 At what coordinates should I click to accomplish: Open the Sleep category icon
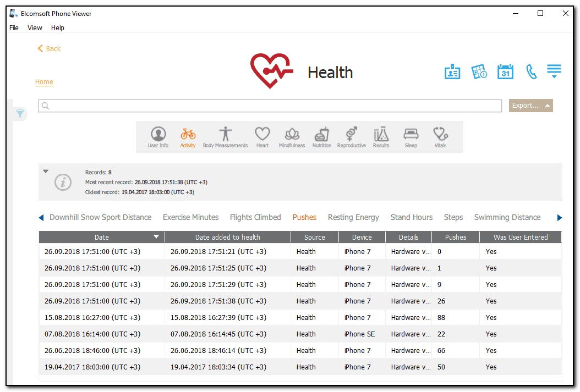pyautogui.click(x=411, y=137)
